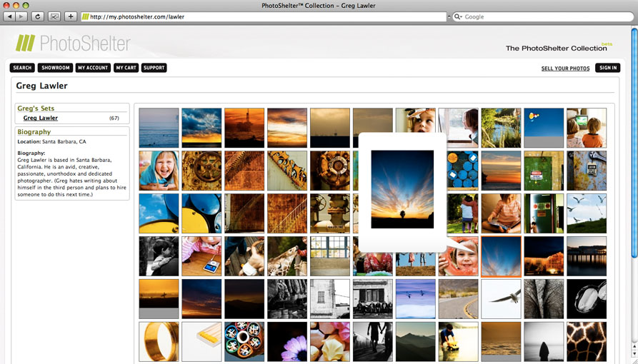Click the Biography section heading

tap(34, 132)
